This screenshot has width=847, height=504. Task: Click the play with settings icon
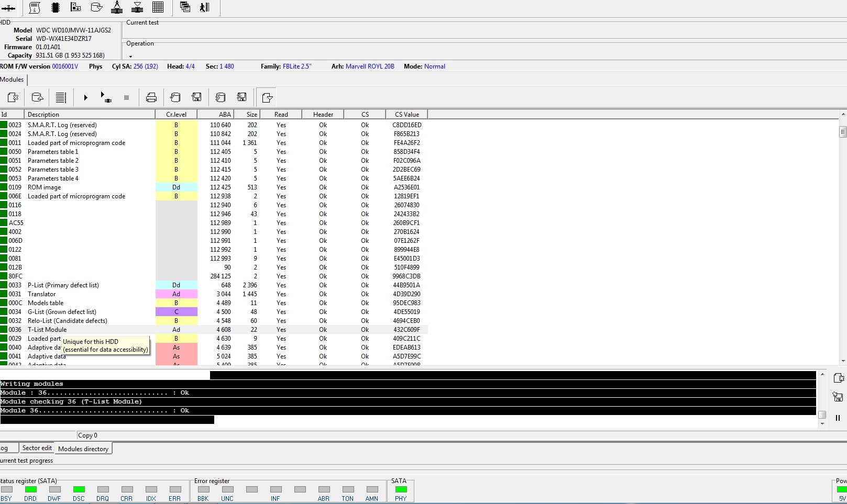pos(106,97)
